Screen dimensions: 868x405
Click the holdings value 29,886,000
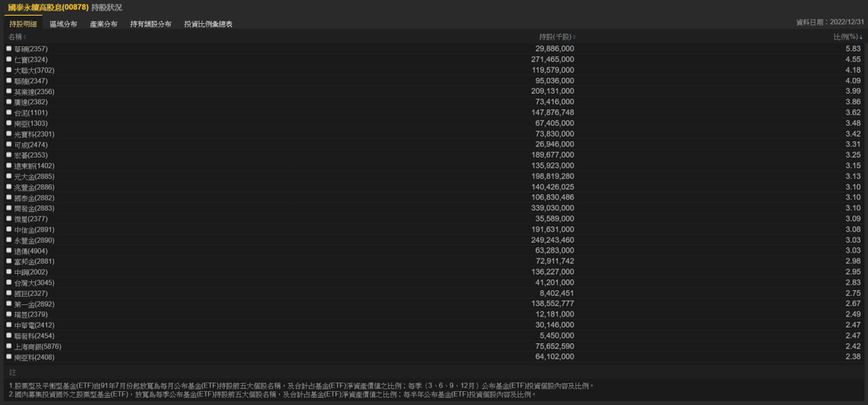pyautogui.click(x=554, y=48)
